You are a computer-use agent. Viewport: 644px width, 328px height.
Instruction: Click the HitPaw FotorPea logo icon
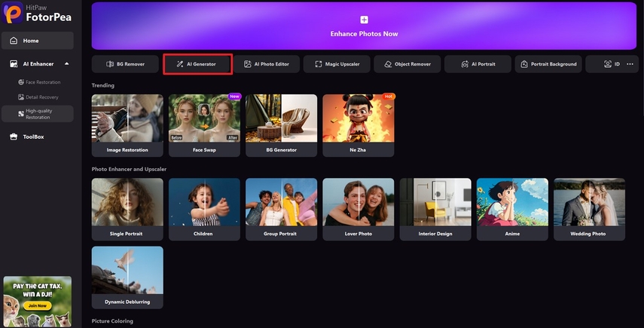tap(13, 12)
